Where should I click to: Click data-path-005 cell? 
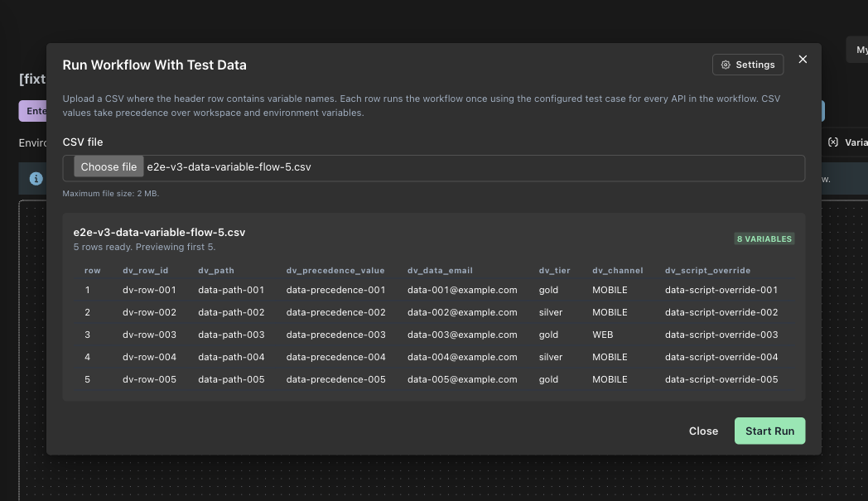pos(231,379)
